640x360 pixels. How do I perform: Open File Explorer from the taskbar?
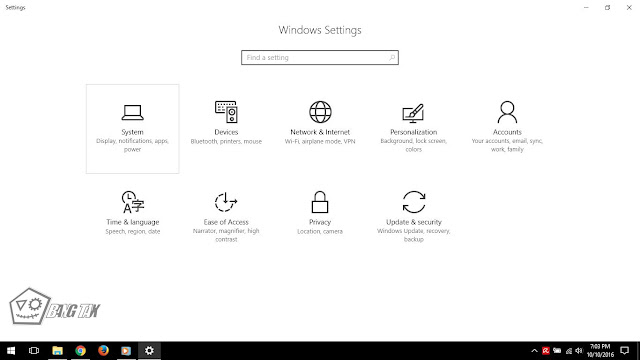[57, 351]
